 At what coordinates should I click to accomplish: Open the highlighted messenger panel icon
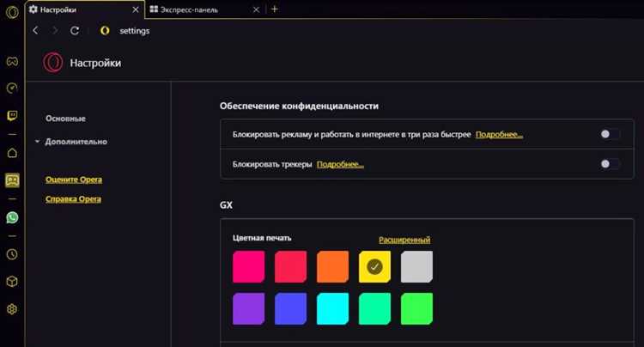pyautogui.click(x=12, y=180)
